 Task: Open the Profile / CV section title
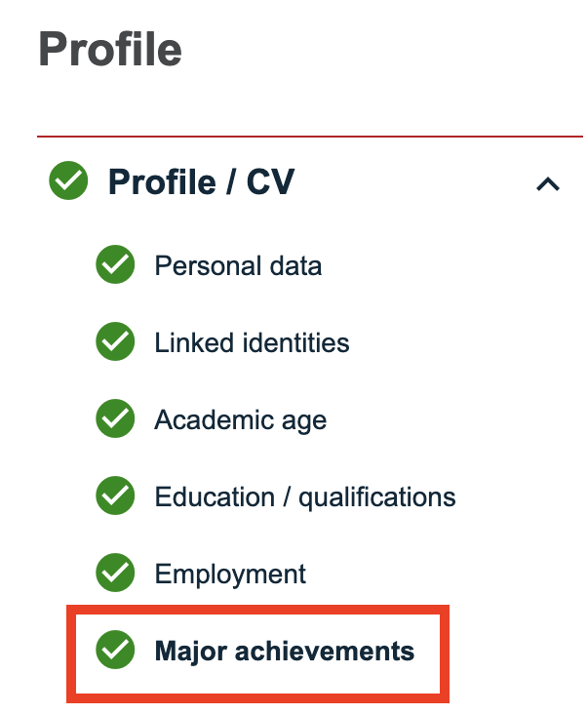click(x=201, y=182)
